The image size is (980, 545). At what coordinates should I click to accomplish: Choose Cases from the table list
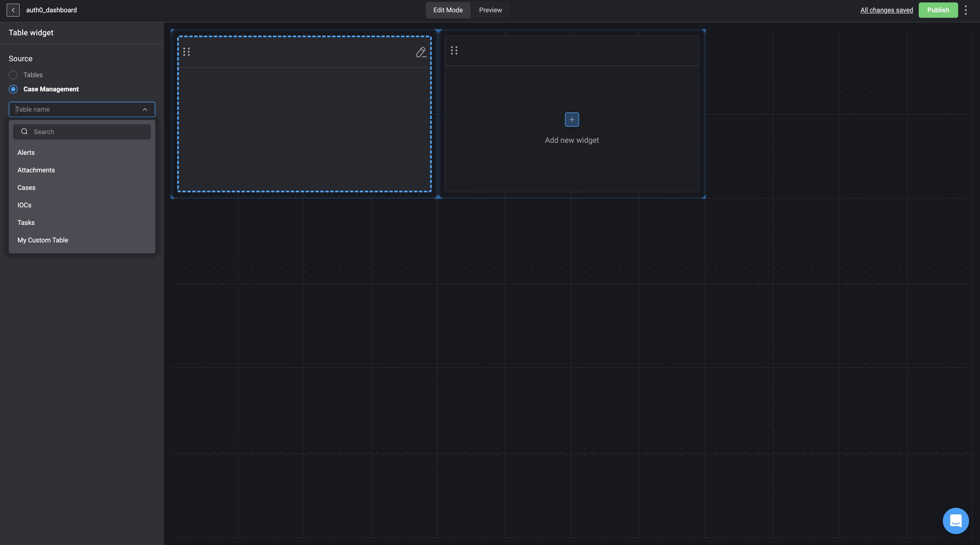pyautogui.click(x=82, y=188)
